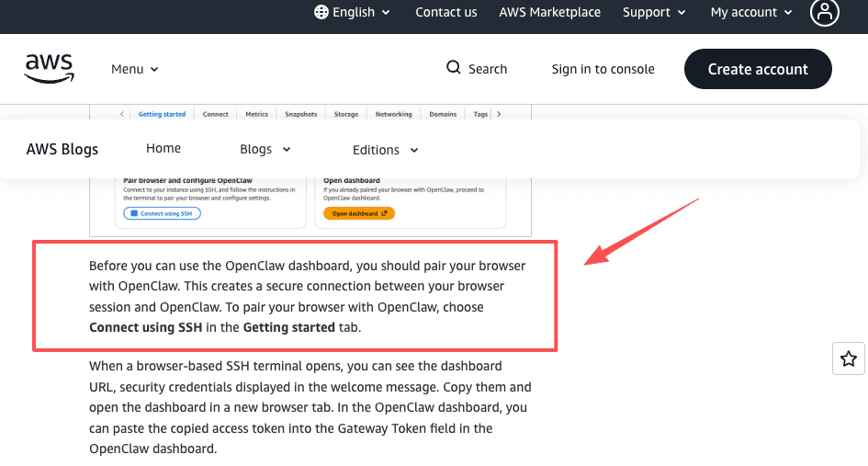Viewport: 868px width, 466px height.
Task: Click the user profile avatar icon
Action: click(824, 12)
